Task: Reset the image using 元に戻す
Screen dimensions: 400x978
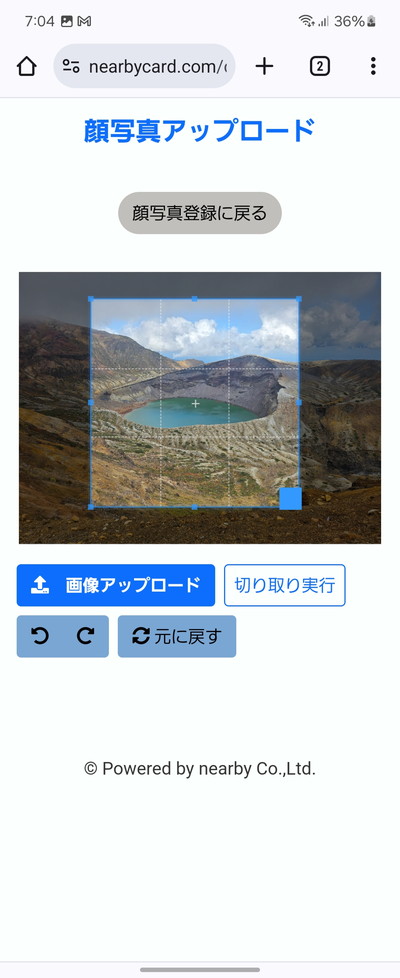Action: coord(177,636)
